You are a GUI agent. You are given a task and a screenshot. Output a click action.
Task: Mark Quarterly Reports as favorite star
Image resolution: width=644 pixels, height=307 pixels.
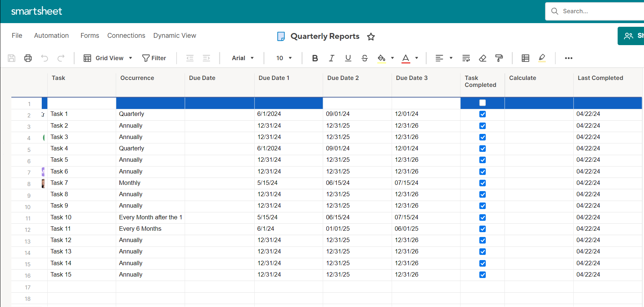pyautogui.click(x=371, y=36)
